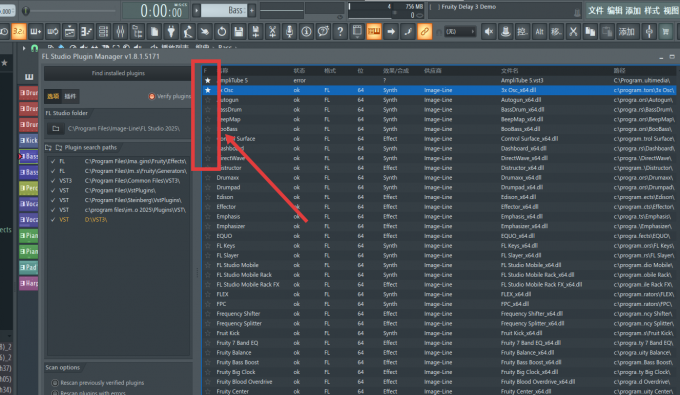
Task: Open the browser tree toolbar icon
Action: pos(137,32)
